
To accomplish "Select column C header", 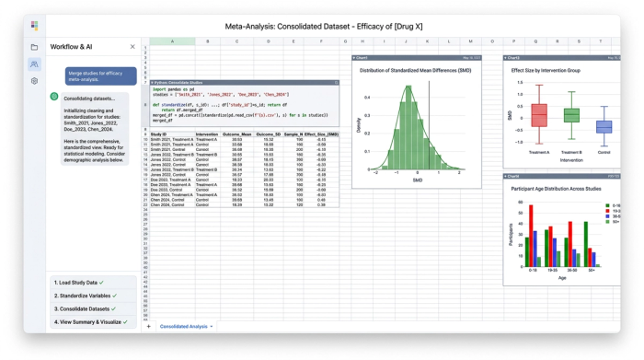I will click(x=236, y=41).
